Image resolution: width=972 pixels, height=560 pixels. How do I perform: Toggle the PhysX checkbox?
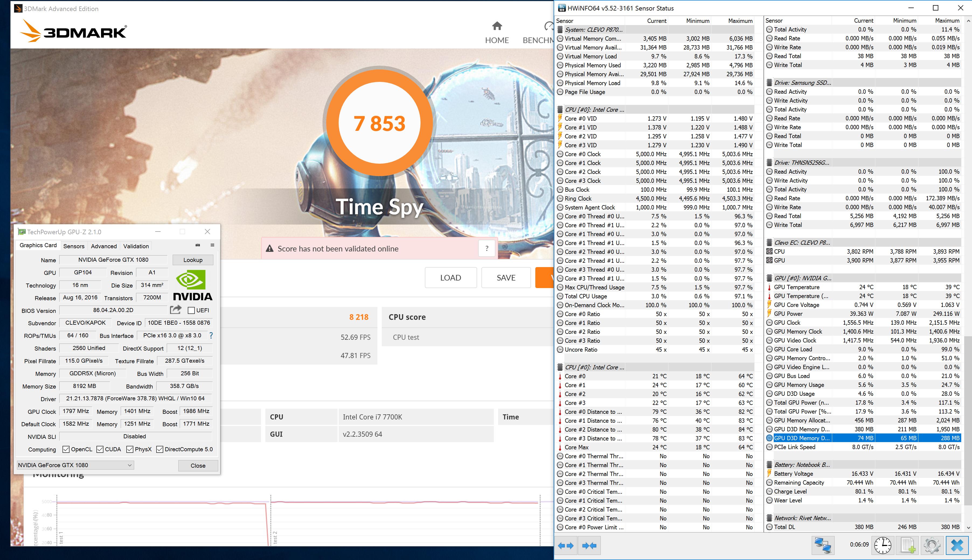tap(130, 449)
